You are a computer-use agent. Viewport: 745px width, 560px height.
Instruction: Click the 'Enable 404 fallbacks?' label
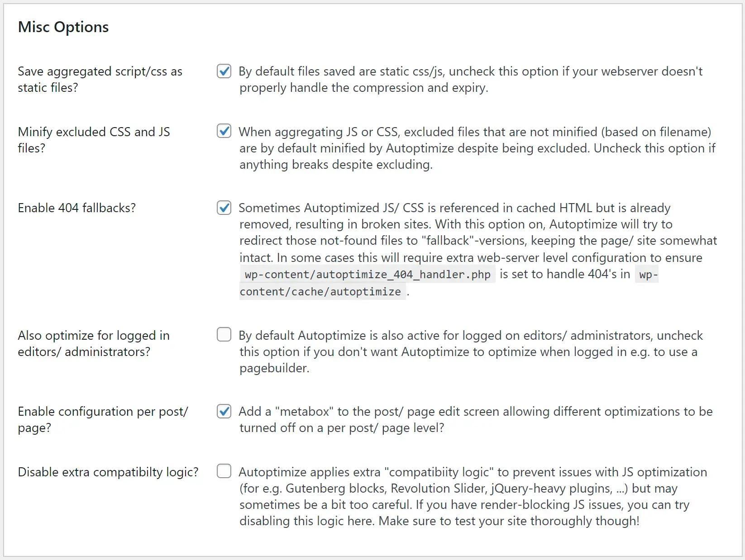pos(77,208)
